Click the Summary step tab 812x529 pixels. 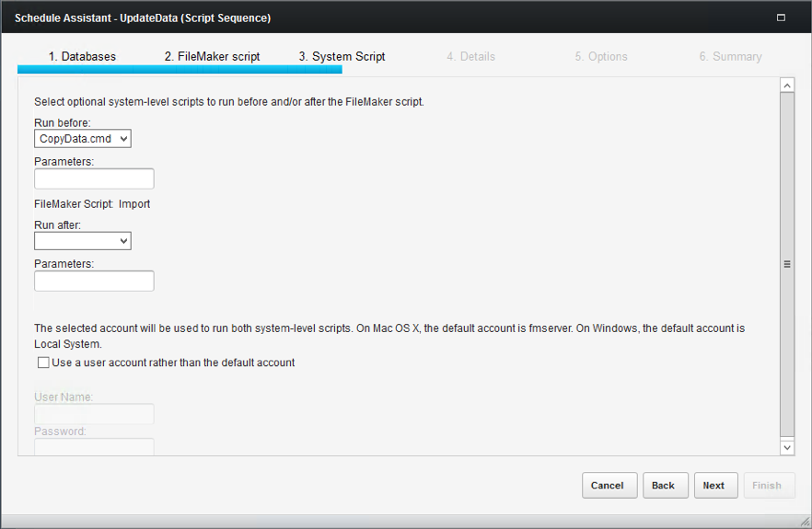point(731,56)
